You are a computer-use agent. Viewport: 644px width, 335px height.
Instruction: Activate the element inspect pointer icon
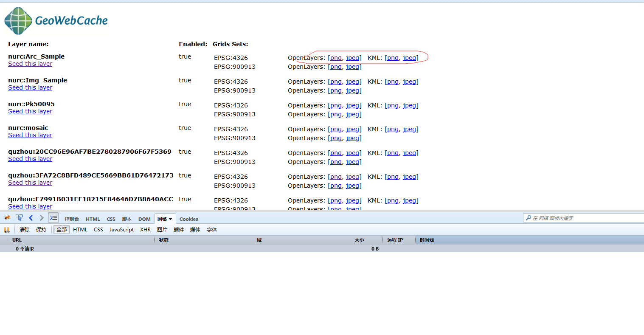(x=19, y=218)
